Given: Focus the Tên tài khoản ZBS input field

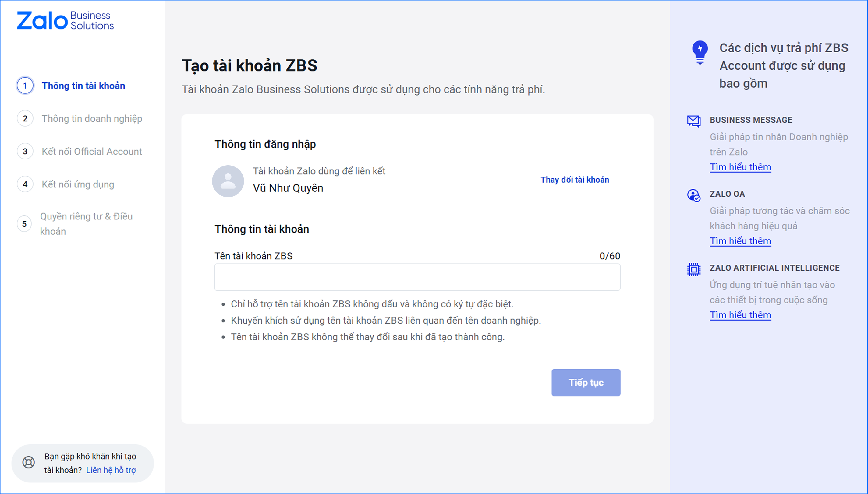Looking at the screenshot, I should point(417,277).
